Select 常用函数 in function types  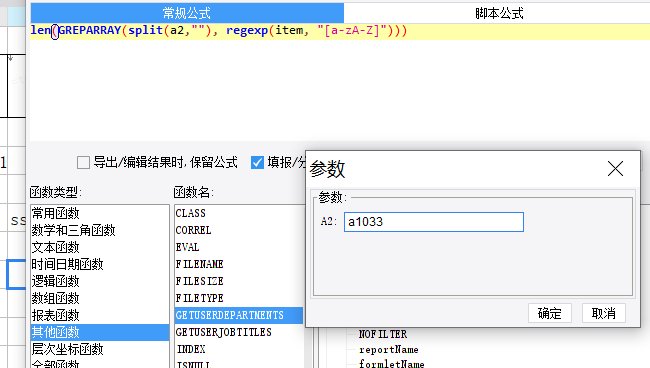(99, 213)
